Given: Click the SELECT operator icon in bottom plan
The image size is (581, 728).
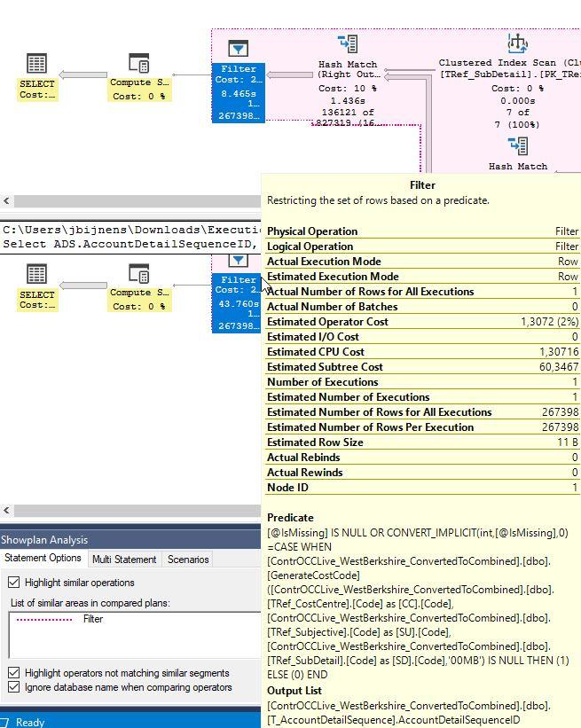Looking at the screenshot, I should [36, 274].
